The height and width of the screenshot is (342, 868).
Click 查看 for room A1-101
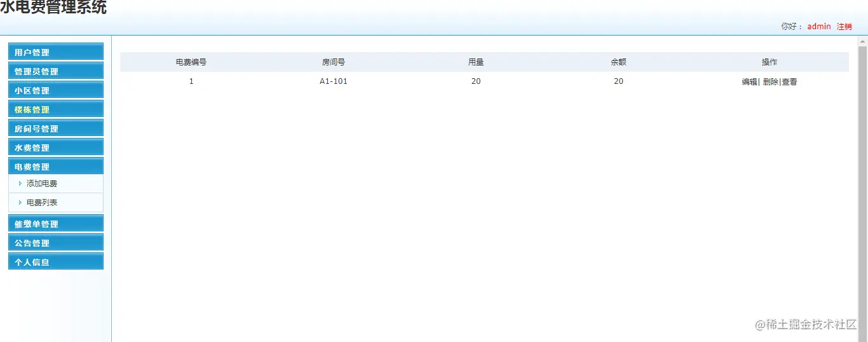789,82
